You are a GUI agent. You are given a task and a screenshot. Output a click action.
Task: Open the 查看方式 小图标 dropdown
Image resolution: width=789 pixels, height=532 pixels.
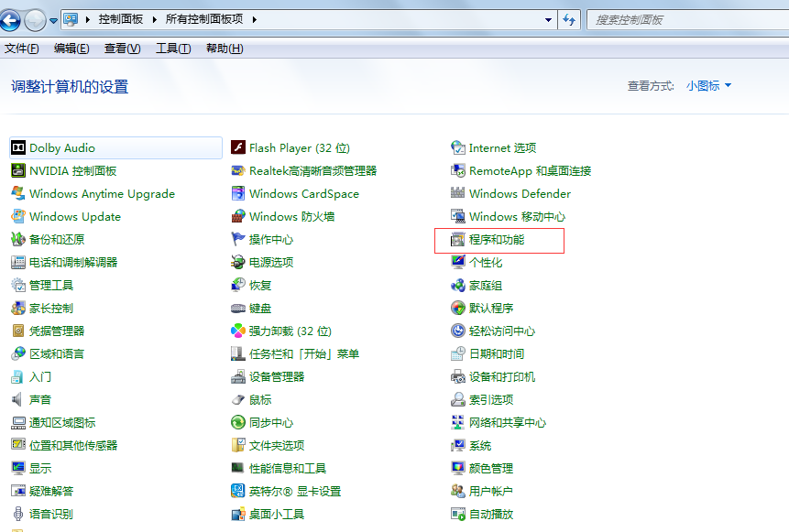(708, 86)
